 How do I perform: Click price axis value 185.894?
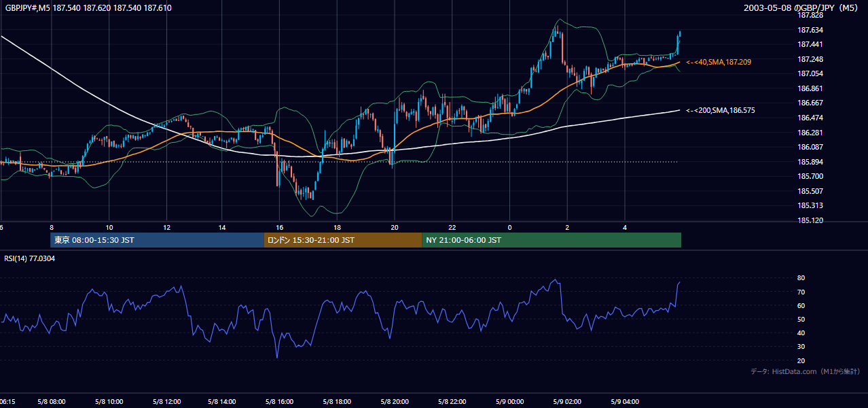click(810, 162)
